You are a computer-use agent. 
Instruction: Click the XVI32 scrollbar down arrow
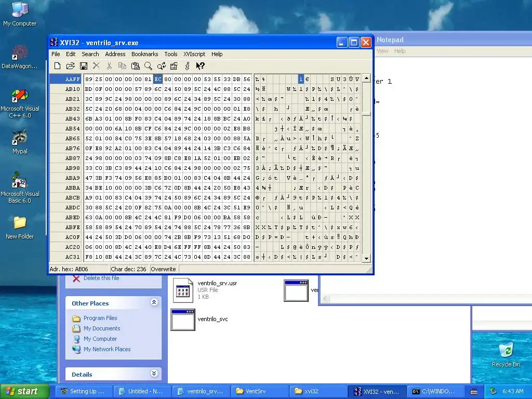click(366, 258)
